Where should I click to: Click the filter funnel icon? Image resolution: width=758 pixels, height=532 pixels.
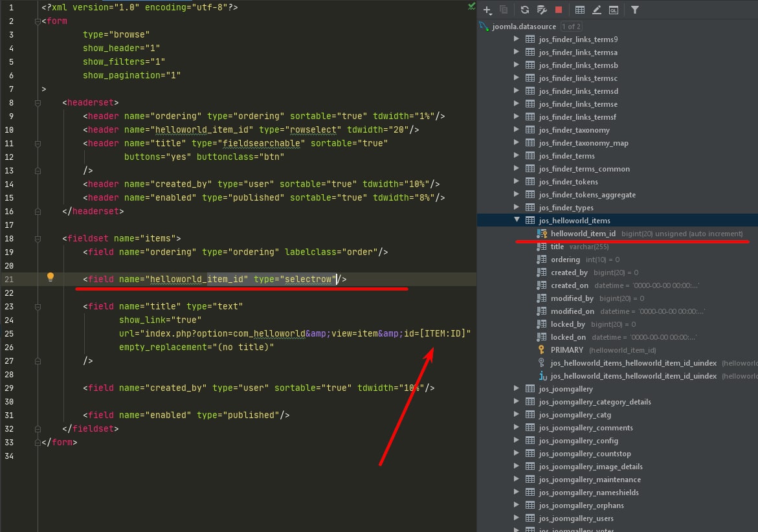tap(635, 10)
